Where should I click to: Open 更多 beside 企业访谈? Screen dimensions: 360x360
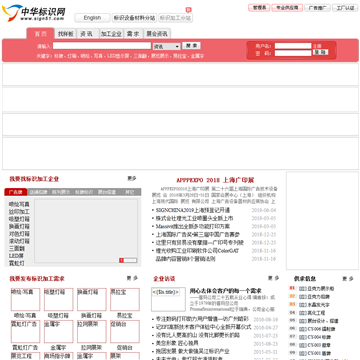click(273, 278)
